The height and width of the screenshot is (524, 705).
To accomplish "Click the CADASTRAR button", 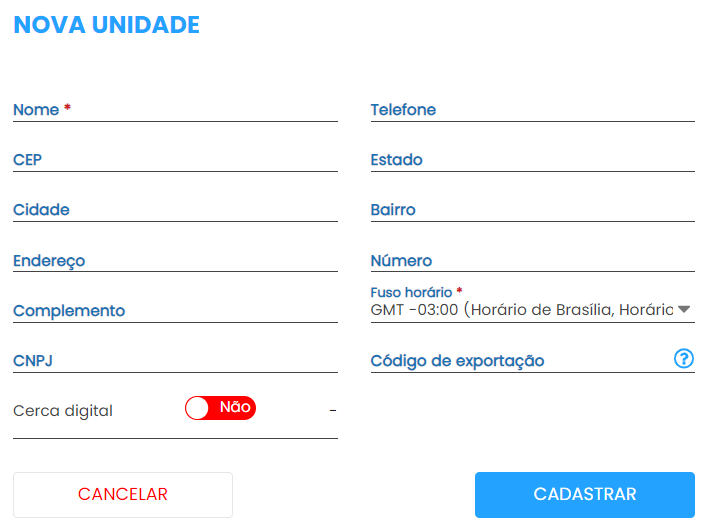I will (584, 494).
